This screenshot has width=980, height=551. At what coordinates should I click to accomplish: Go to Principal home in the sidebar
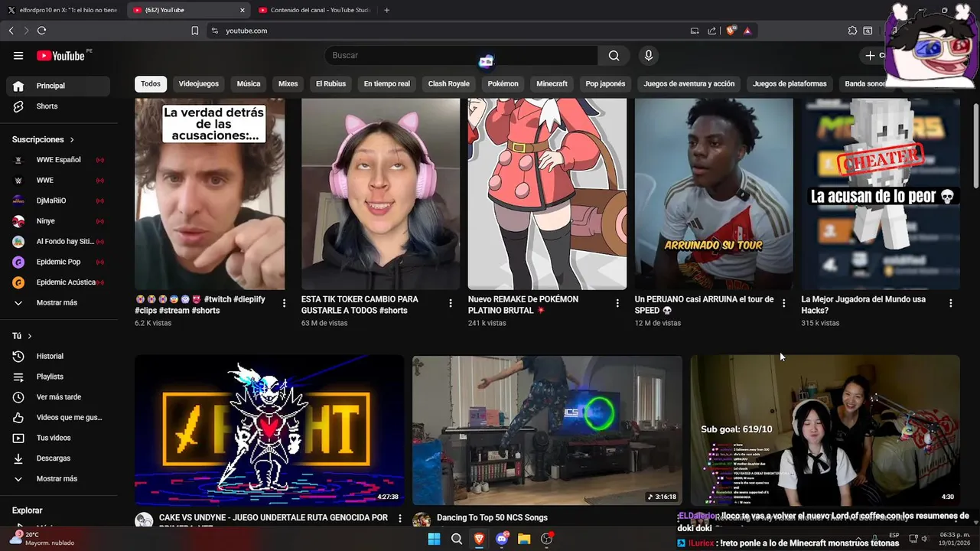pos(58,86)
